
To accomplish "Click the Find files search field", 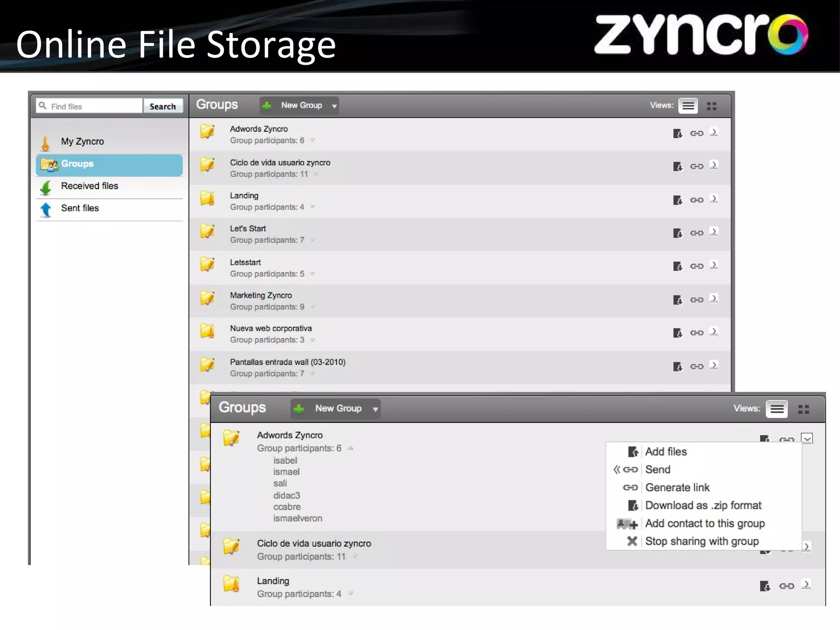I will click(x=89, y=106).
